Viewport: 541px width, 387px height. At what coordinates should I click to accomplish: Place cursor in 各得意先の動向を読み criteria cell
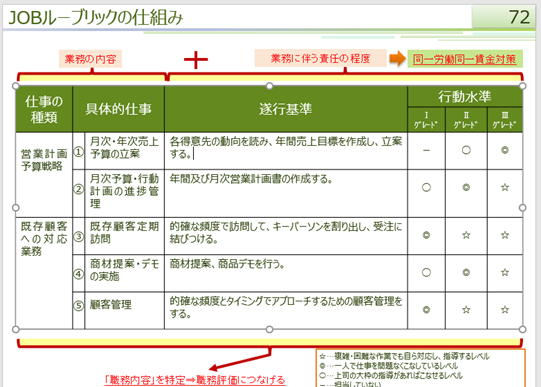[286, 151]
